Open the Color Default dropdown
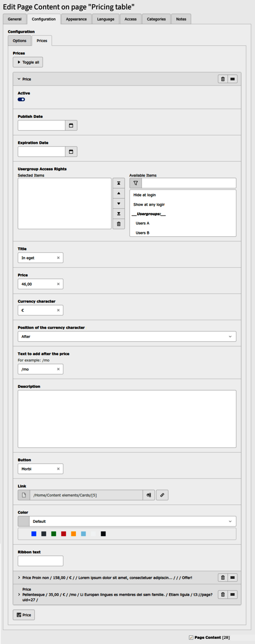The image size is (255, 644). 132,521
